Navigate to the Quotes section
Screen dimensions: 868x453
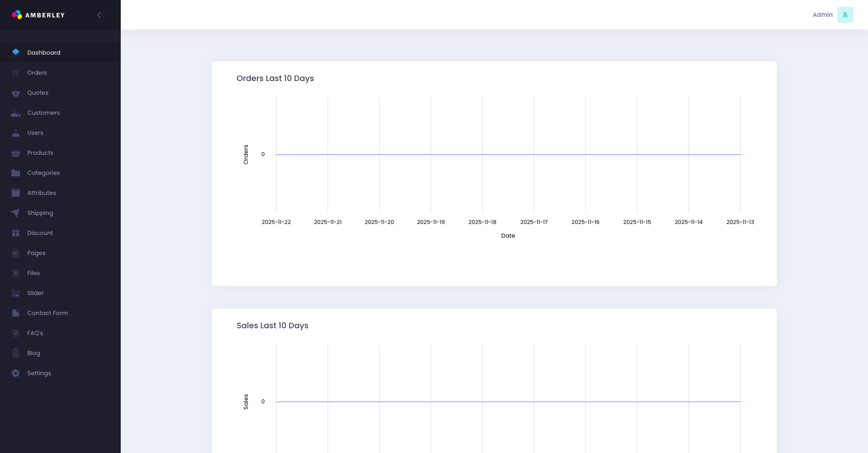(x=38, y=92)
